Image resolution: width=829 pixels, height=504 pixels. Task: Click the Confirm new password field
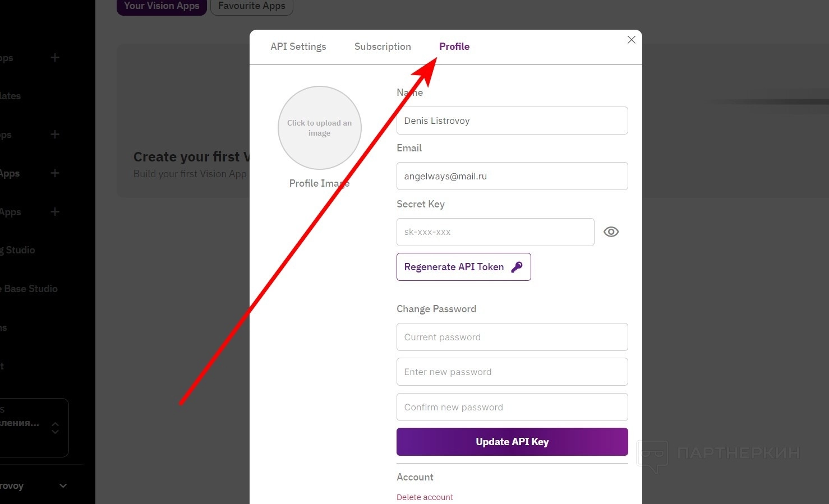tap(512, 407)
